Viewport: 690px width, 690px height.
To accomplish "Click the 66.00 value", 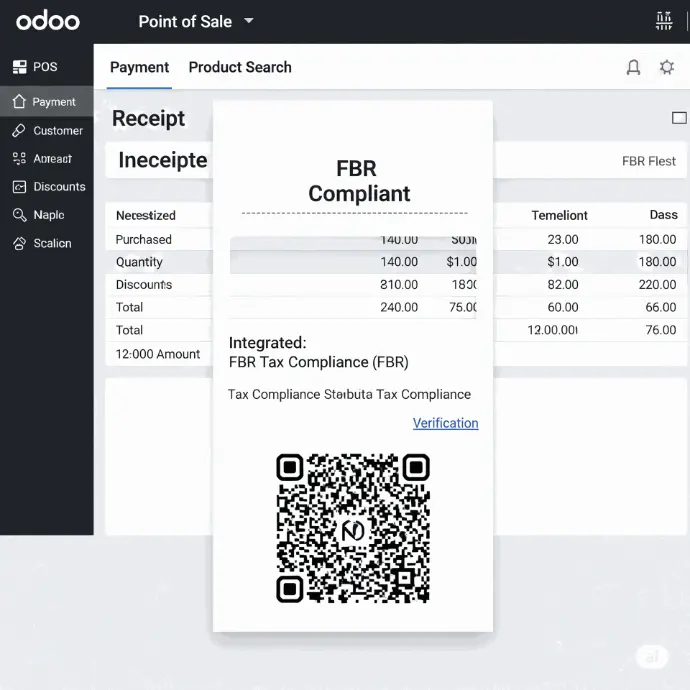I will pyautogui.click(x=661, y=307).
